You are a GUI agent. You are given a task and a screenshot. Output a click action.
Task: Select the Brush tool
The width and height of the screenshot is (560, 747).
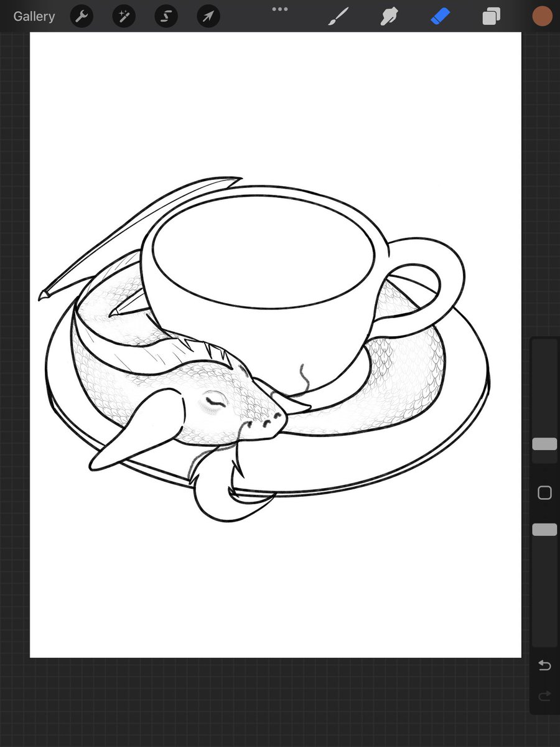337,16
